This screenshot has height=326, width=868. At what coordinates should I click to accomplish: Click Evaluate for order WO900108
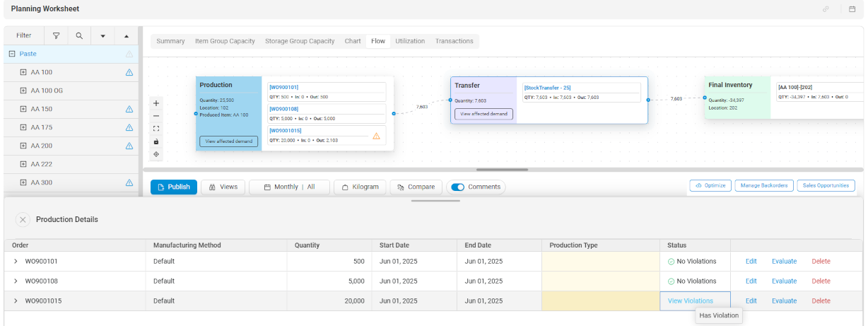click(784, 281)
